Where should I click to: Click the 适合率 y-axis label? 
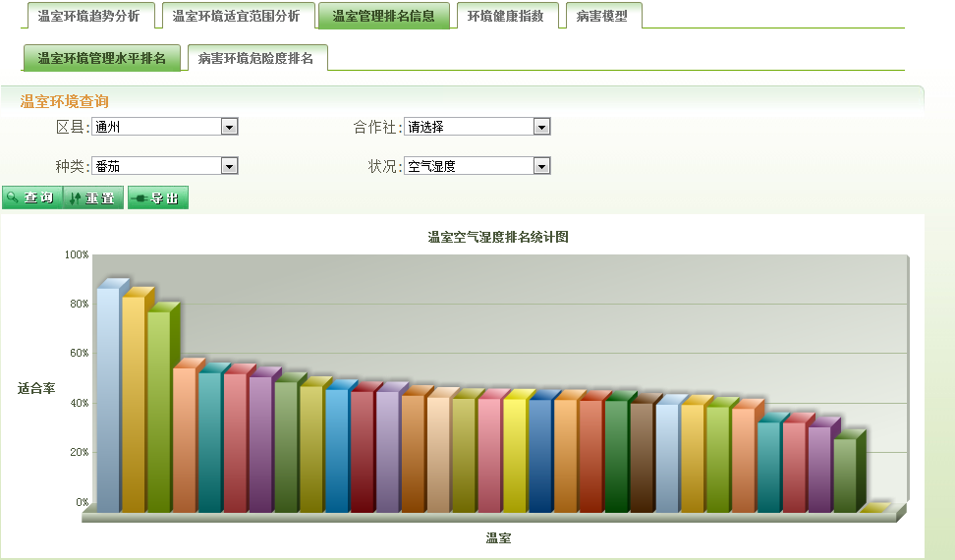pos(36,388)
